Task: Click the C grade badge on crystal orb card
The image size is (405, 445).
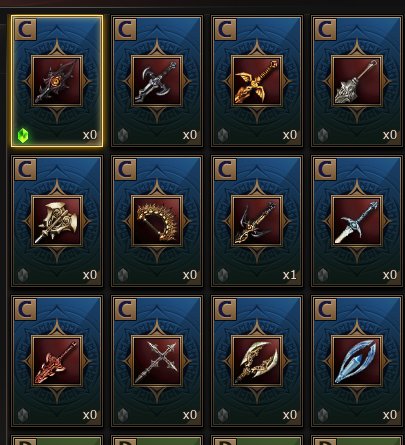Action: (325, 309)
